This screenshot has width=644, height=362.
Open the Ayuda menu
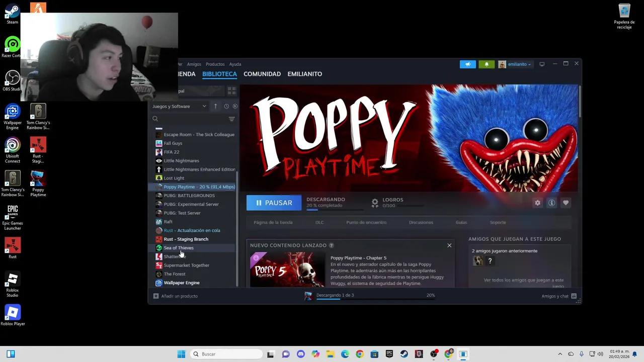point(235,64)
